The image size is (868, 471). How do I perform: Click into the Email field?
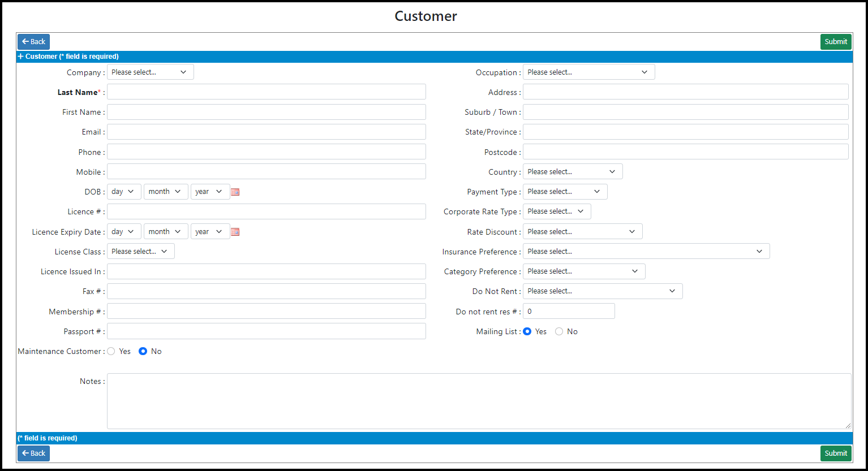point(267,132)
